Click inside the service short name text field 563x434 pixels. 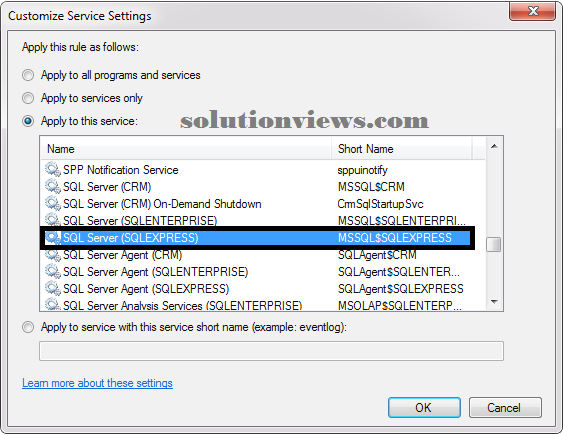coord(271,351)
